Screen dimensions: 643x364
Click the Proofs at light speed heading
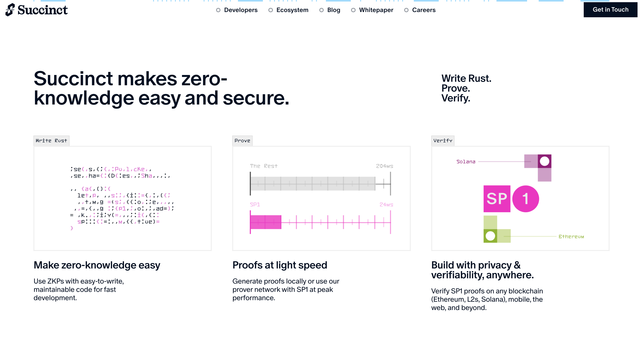280,265
